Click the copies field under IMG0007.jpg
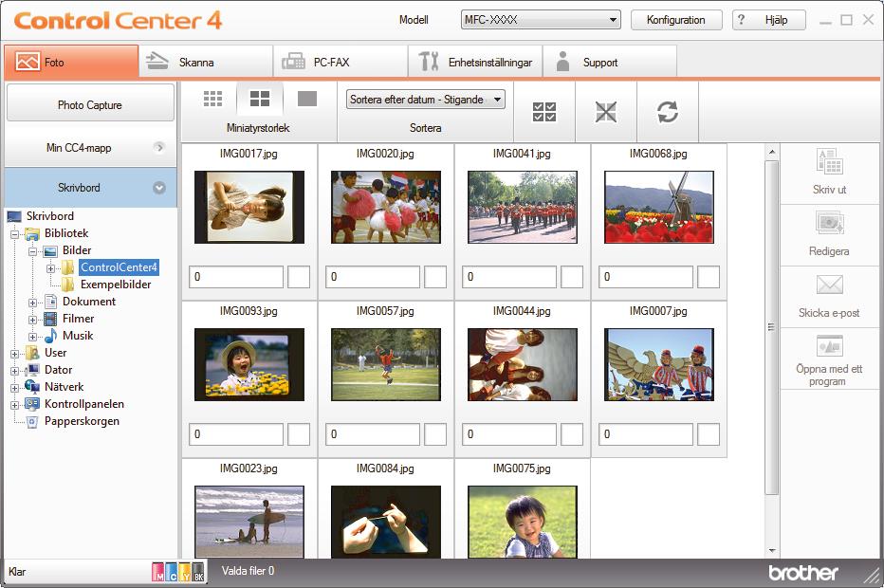884x588 pixels. point(645,434)
